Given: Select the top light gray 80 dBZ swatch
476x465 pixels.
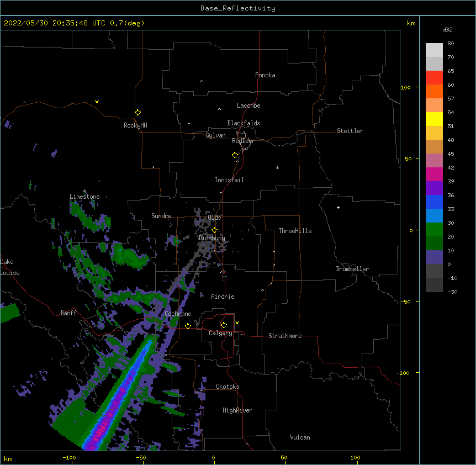Looking at the screenshot, I should pos(434,50).
